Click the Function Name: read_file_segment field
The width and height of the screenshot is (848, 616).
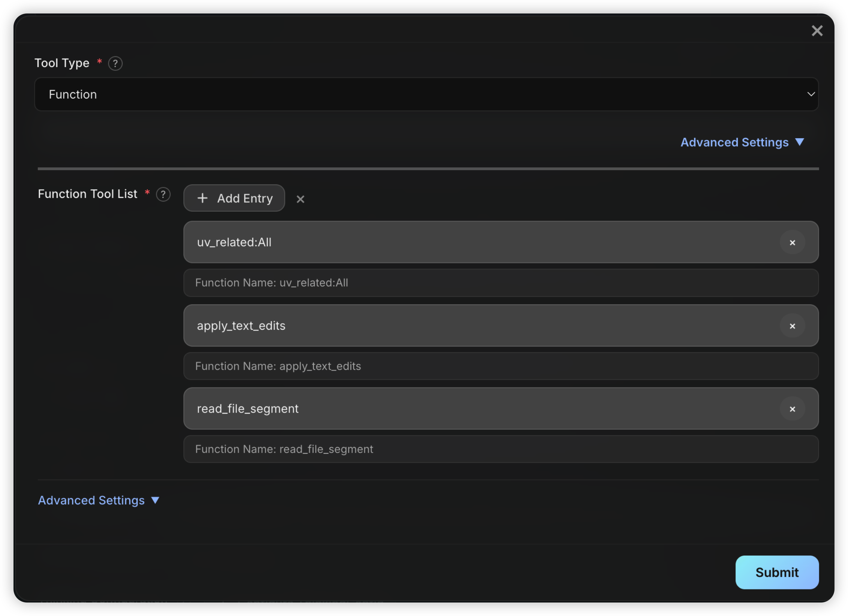coord(500,449)
